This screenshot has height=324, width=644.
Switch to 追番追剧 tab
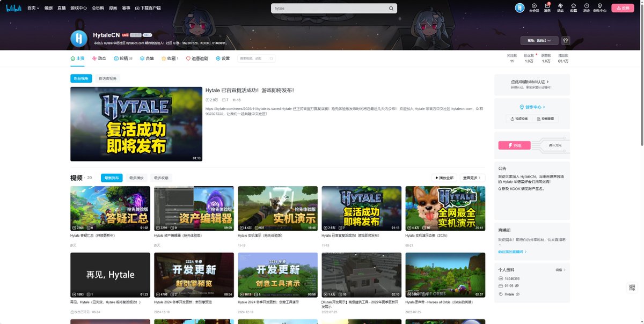tap(197, 58)
